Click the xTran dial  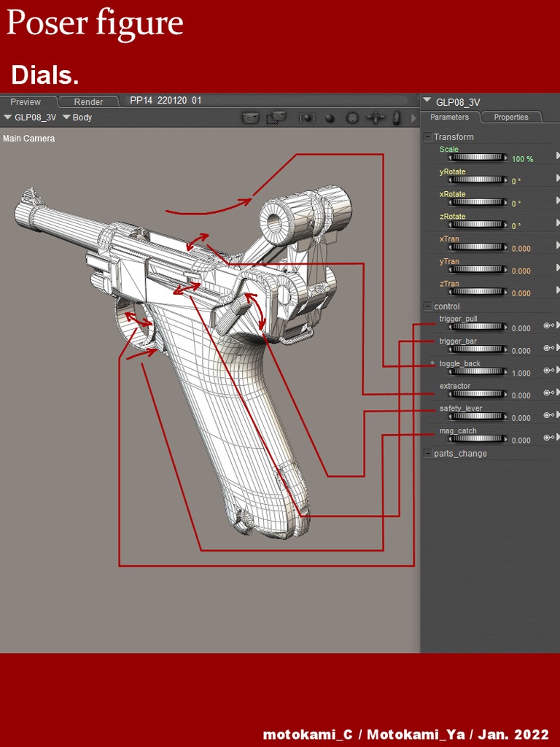coord(478,247)
